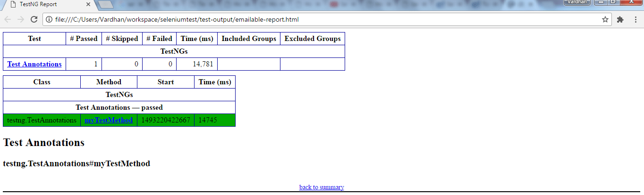Click the browser back arrow
Image resolution: width=644 pixels, height=195 pixels.
coord(8,19)
